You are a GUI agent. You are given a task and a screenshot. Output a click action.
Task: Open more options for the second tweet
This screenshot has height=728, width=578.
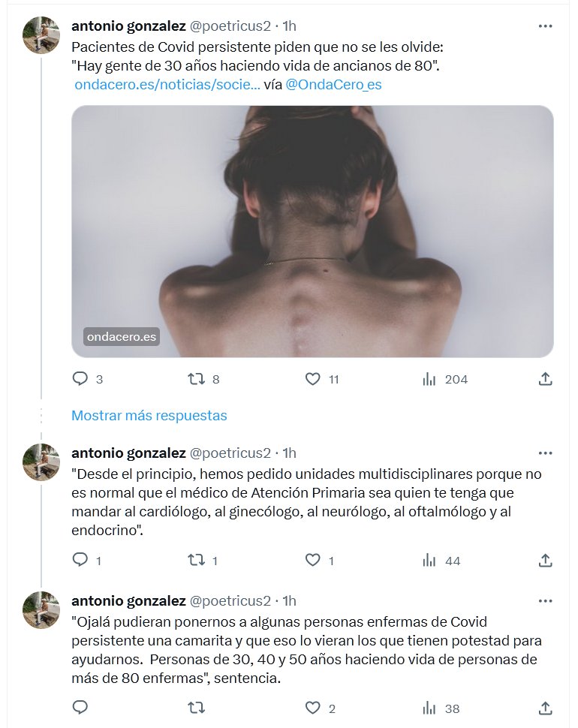click(x=546, y=453)
